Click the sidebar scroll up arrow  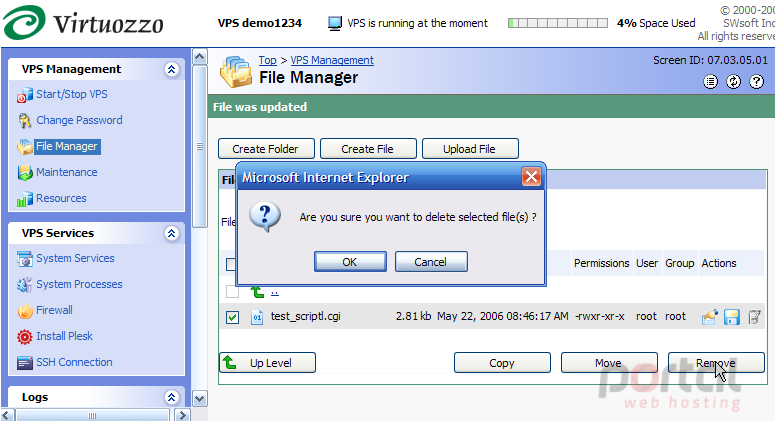click(199, 57)
